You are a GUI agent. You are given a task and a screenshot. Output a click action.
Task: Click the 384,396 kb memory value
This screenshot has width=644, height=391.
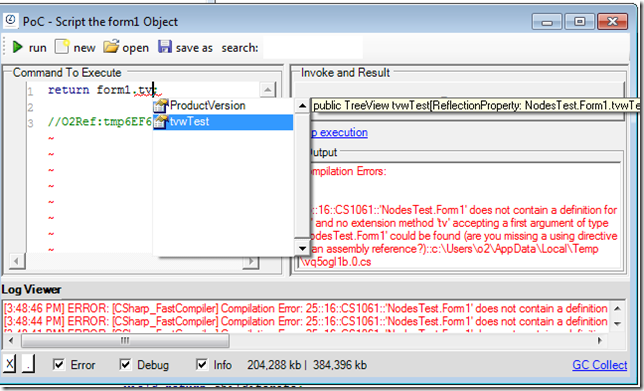(340, 365)
